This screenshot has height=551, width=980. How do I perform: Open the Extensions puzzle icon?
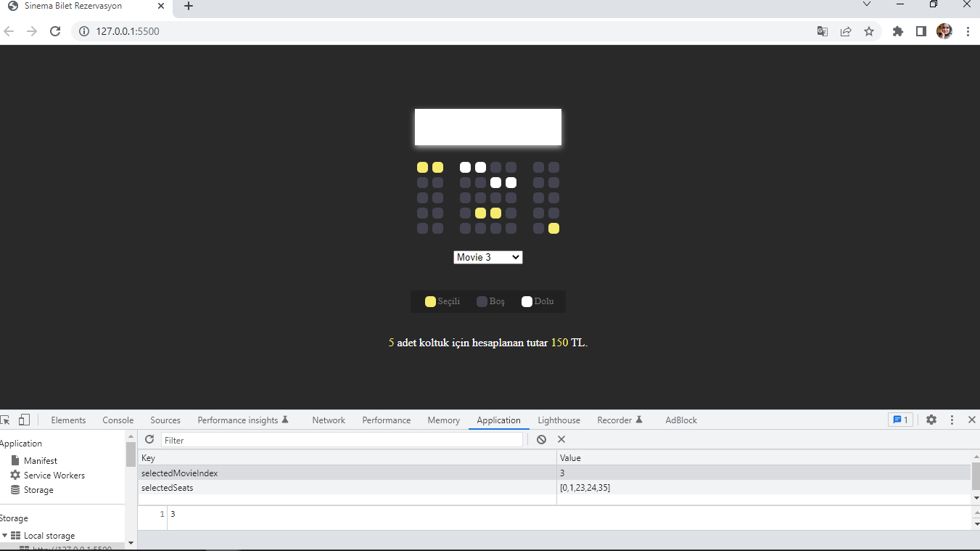point(898,31)
